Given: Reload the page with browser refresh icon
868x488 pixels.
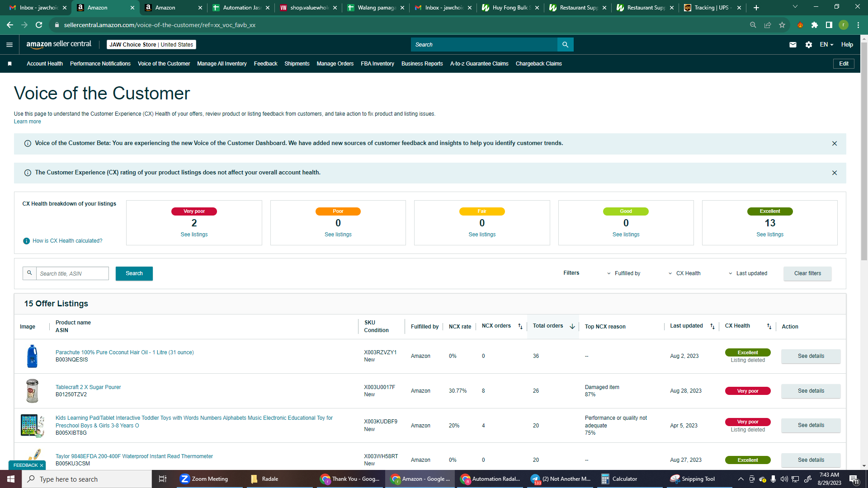Looking at the screenshot, I should click(39, 25).
